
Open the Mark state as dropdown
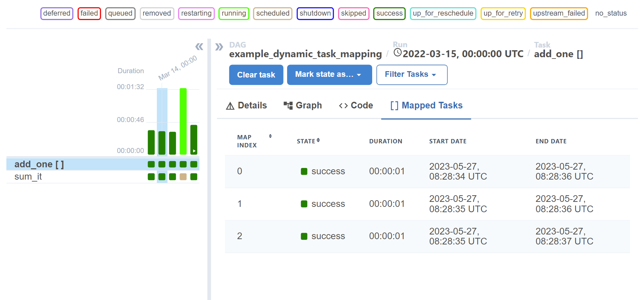(329, 75)
